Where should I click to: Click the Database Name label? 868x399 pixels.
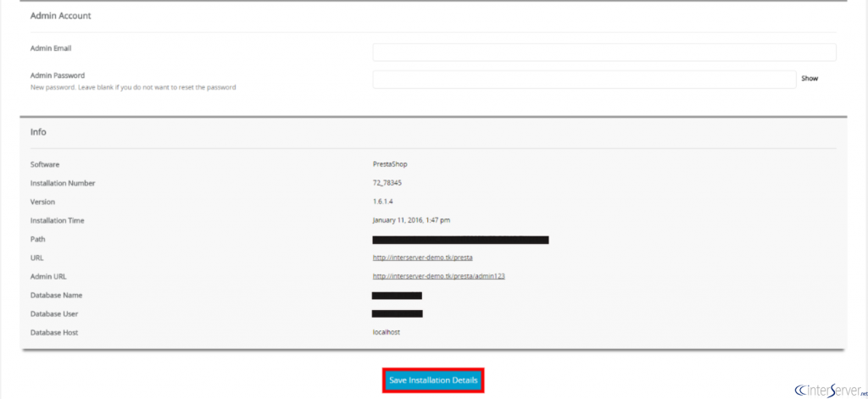point(56,295)
